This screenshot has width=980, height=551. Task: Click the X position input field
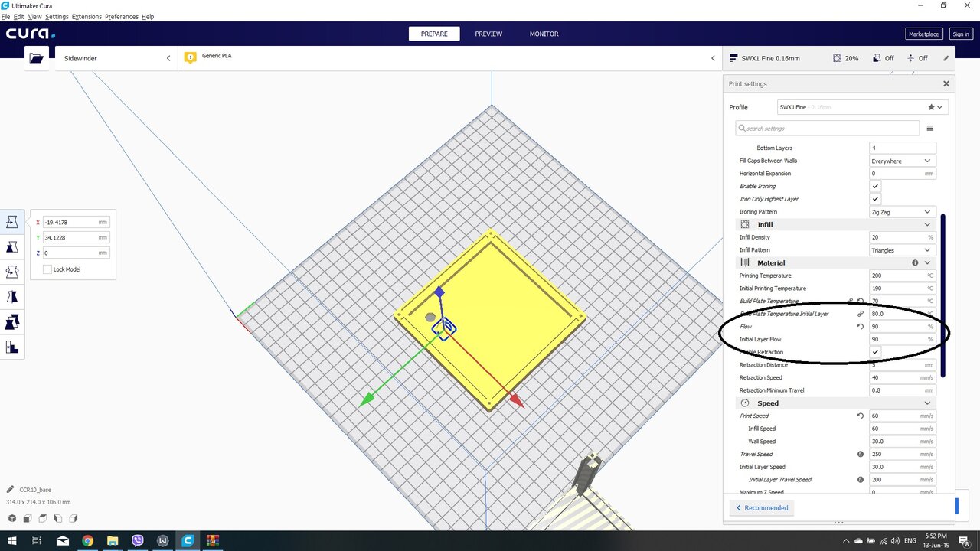coord(77,222)
